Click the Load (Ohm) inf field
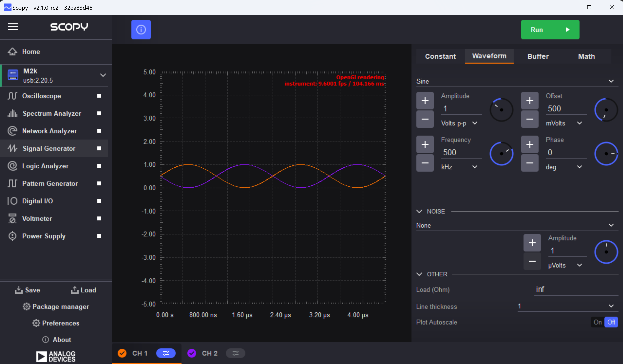Viewport: 623px width, 364px height. pyautogui.click(x=576, y=289)
